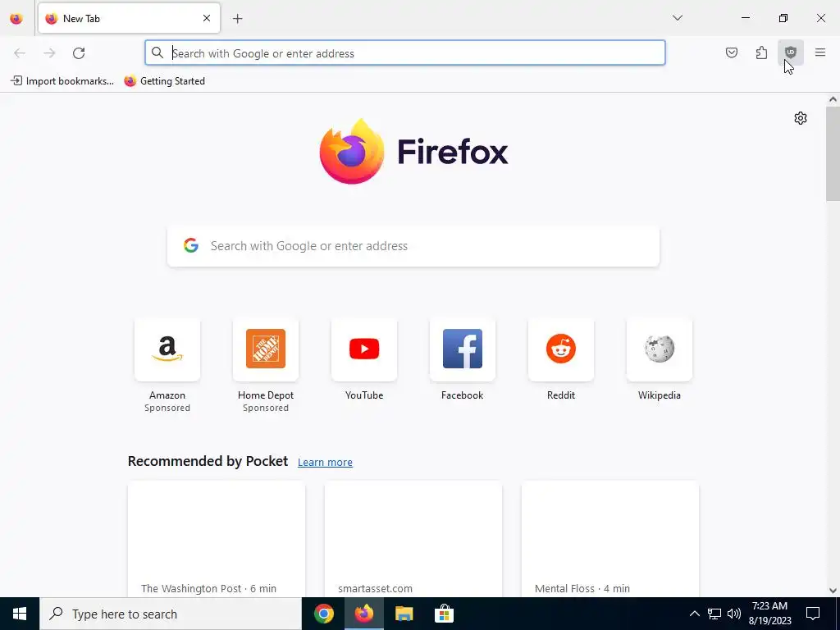Open Firefox View pinned icon

tap(16, 18)
